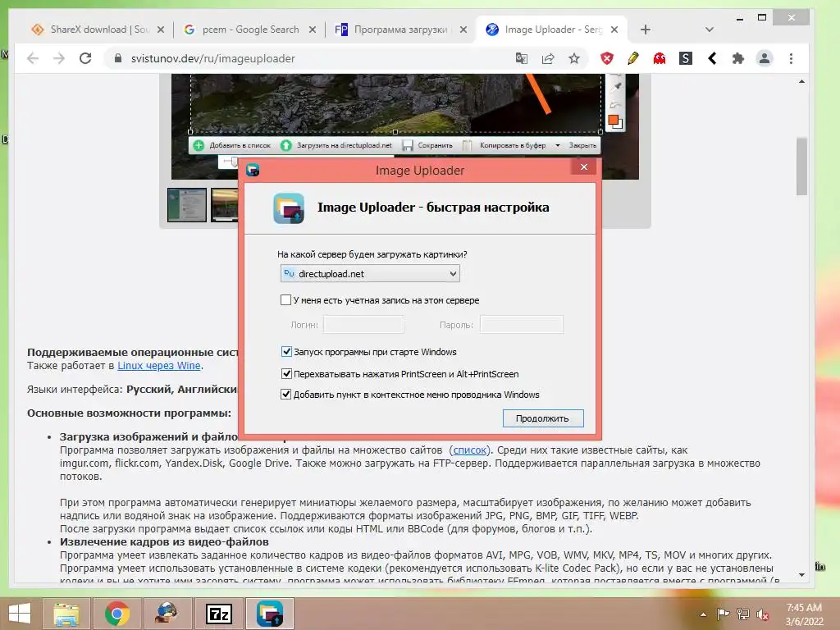Click 'Сохранить' in the page screenshot toolbar
Viewport: 840px width, 630px height.
427,145
